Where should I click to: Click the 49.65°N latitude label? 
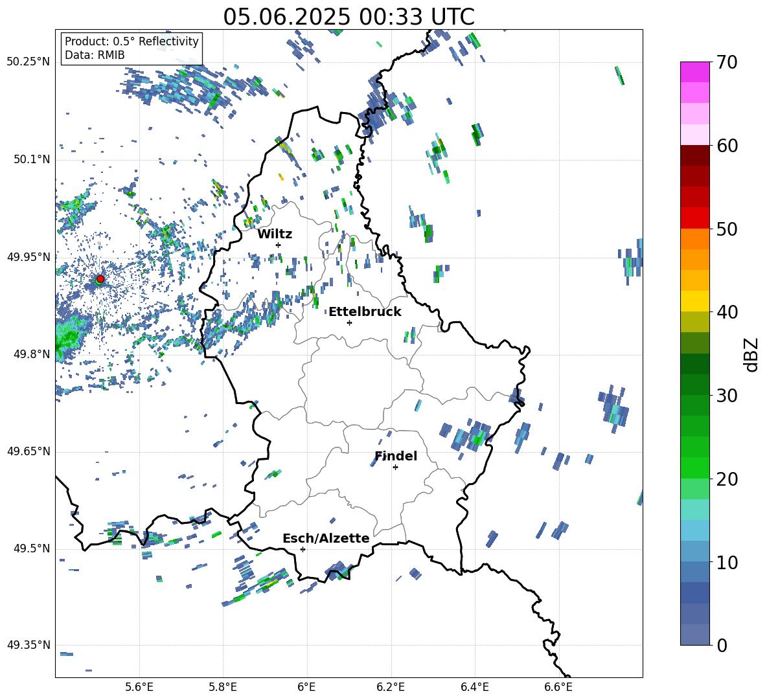click(x=29, y=451)
